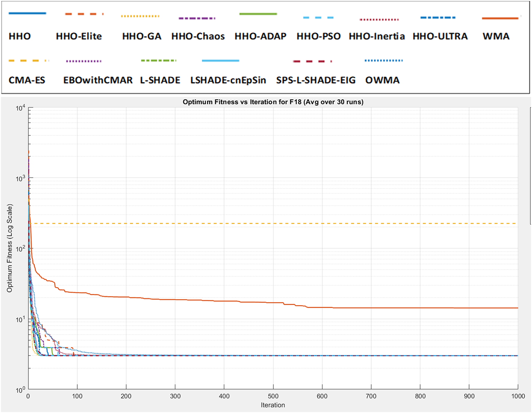Select the HHO-Inertia legend text
532x413 pixels.
[x=377, y=36]
